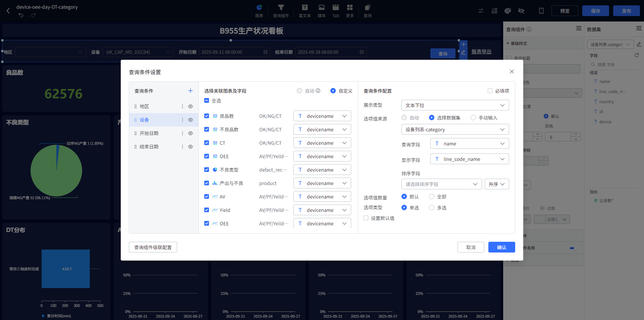Viewport: 644px width, 320px height.
Task: Open the 升序 sort order dropdown
Action: 497,184
